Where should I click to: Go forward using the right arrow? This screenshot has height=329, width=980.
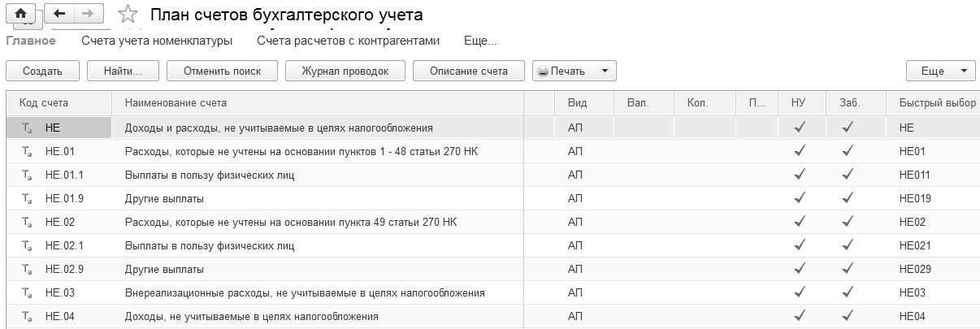pos(88,15)
